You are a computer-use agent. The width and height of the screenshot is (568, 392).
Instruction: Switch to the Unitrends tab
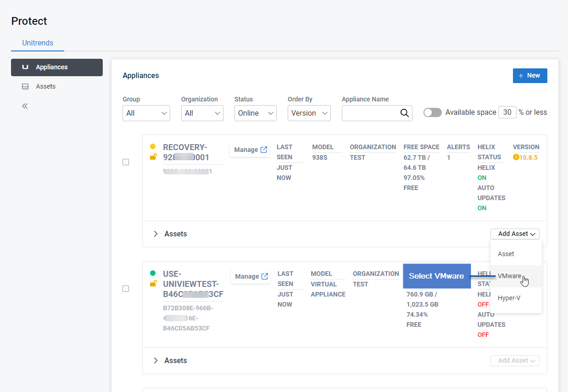coord(38,43)
